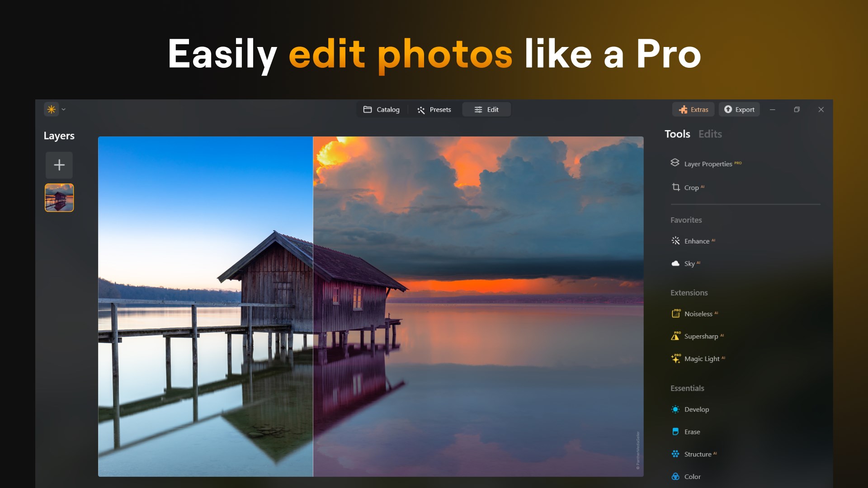
Task: Add a new layer with plus button
Action: (59, 165)
